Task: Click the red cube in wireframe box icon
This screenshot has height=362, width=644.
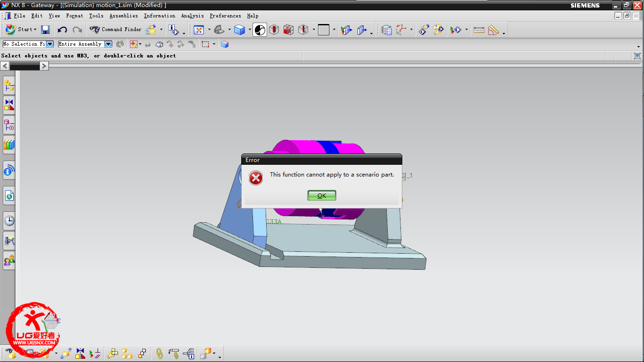Action: tap(289, 30)
